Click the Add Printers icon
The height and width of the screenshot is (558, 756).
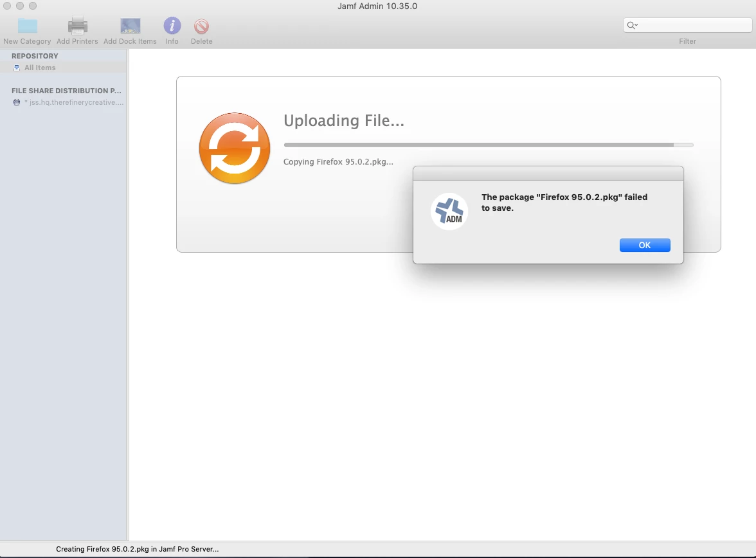[x=77, y=26]
